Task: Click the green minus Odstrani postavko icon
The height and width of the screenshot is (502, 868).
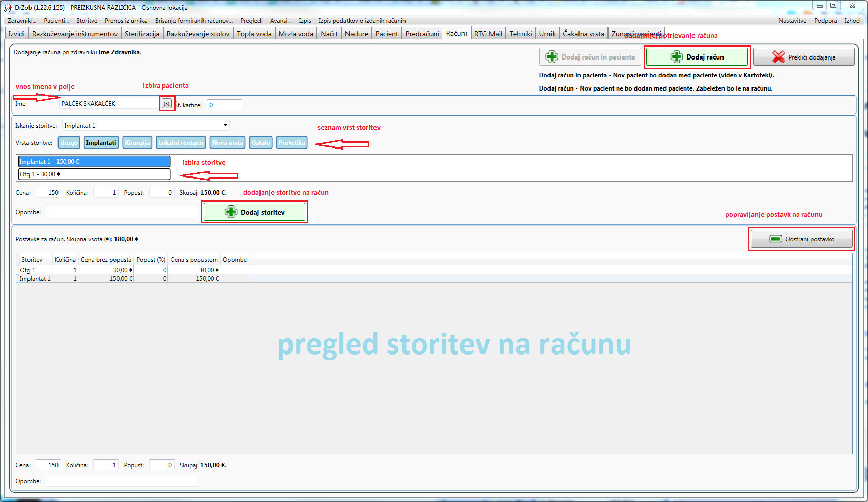Action: pyautogui.click(x=775, y=239)
